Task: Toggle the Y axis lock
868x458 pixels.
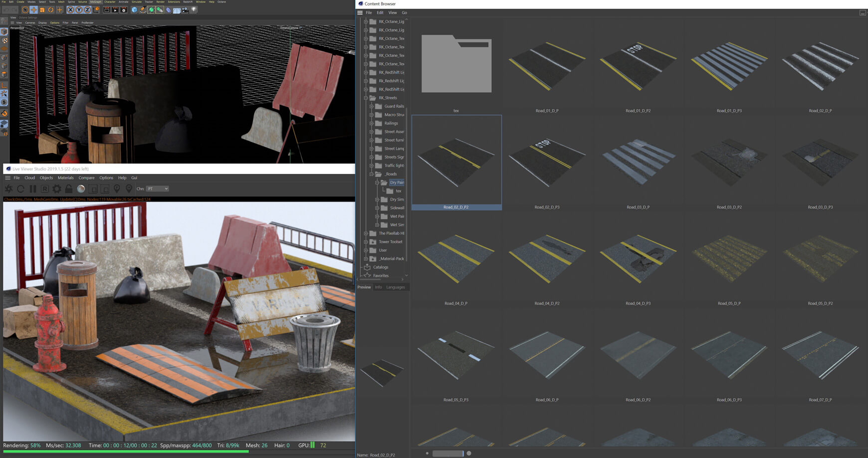Action: click(x=79, y=9)
